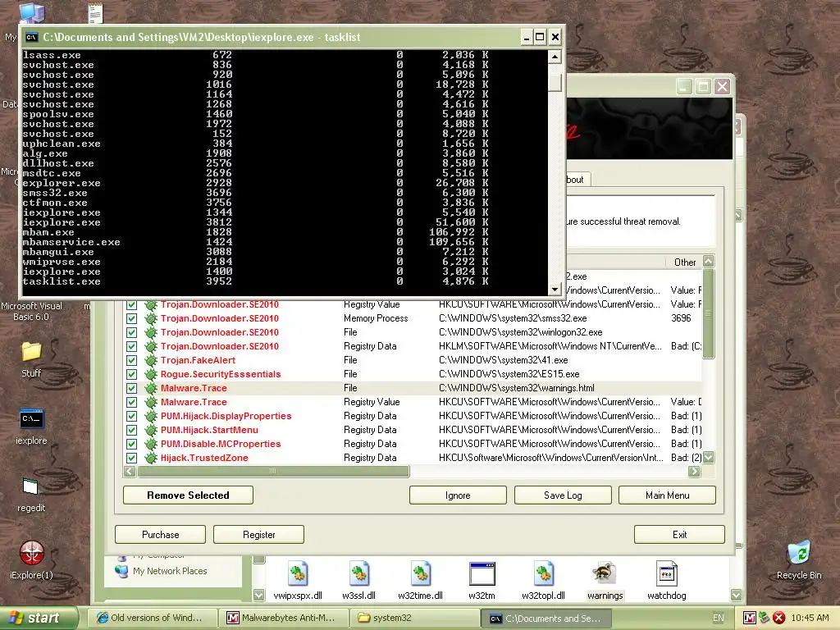Viewport: 840px width, 630px height.
Task: Open the Stuff folder on desktop
Action: (x=31, y=359)
